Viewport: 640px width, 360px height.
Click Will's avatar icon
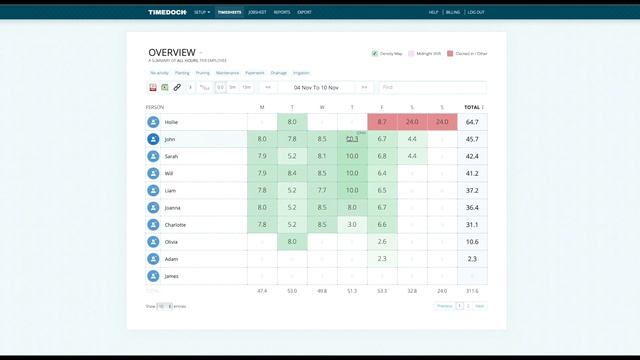tap(153, 173)
